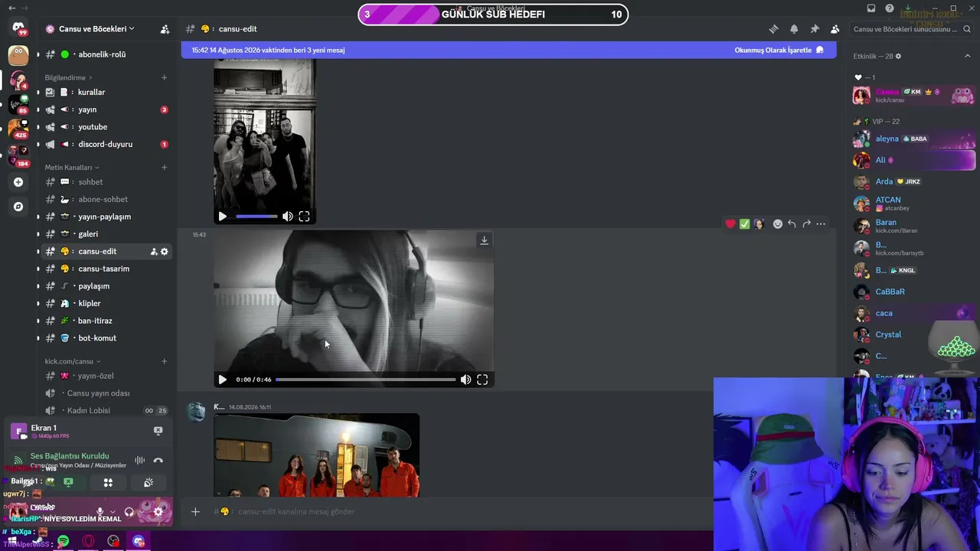This screenshot has width=980, height=551.
Task: Reply to the 15:43 message
Action: (x=792, y=224)
